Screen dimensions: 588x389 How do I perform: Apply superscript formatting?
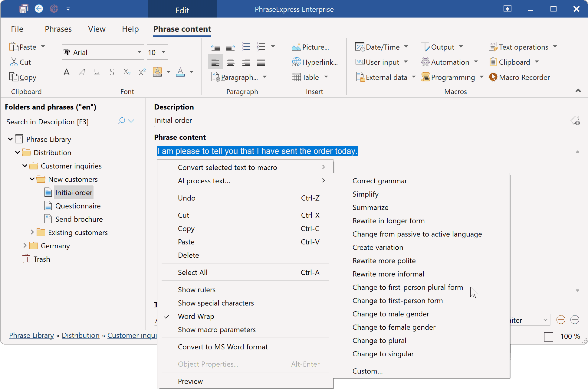(142, 72)
